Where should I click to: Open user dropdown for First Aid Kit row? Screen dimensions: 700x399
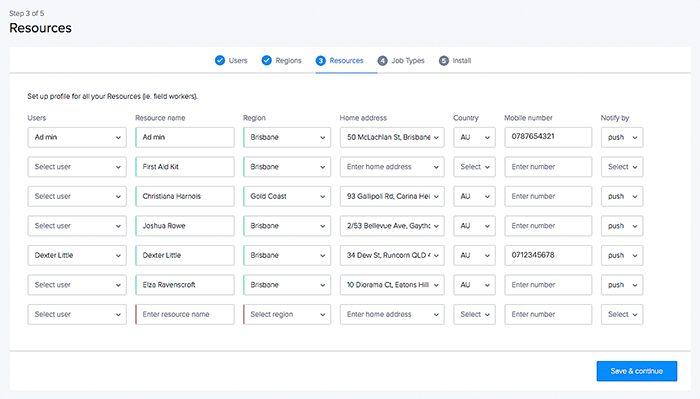[77, 166]
